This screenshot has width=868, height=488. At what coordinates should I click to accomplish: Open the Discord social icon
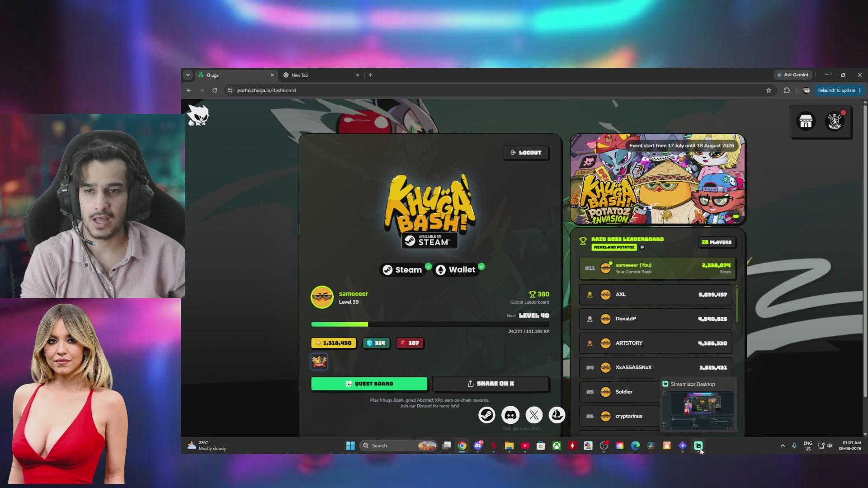tap(510, 415)
